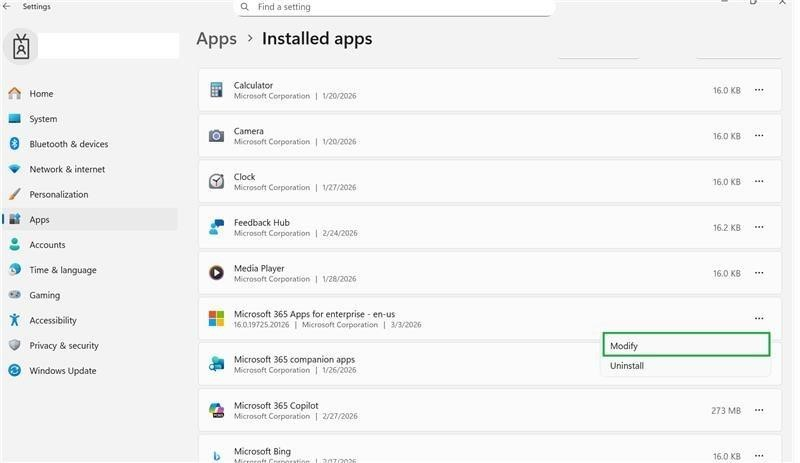This screenshot has width=800, height=463.
Task: Click the Camera app name
Action: point(248,131)
